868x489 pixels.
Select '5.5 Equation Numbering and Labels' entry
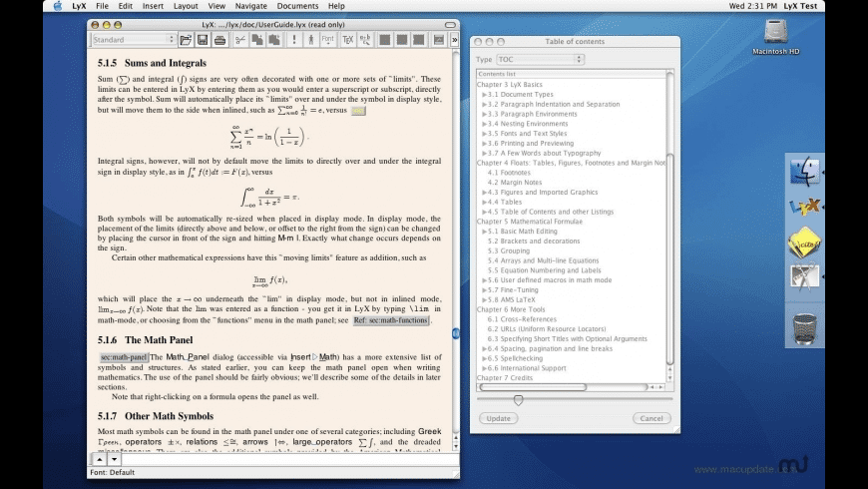544,270
